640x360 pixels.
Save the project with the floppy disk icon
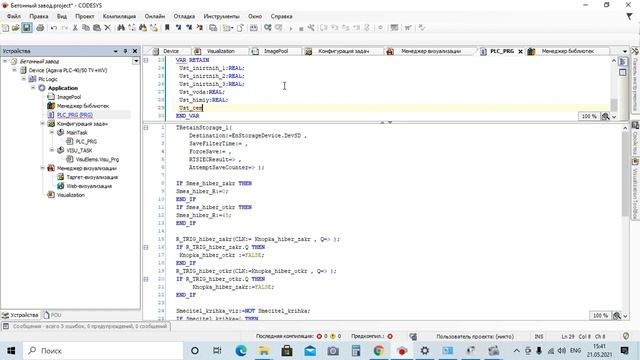27,28
